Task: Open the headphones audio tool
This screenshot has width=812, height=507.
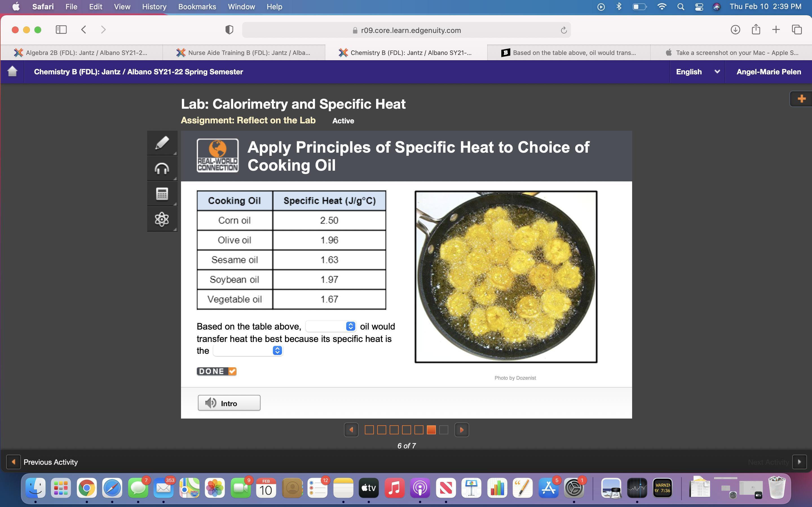Action: (x=162, y=168)
